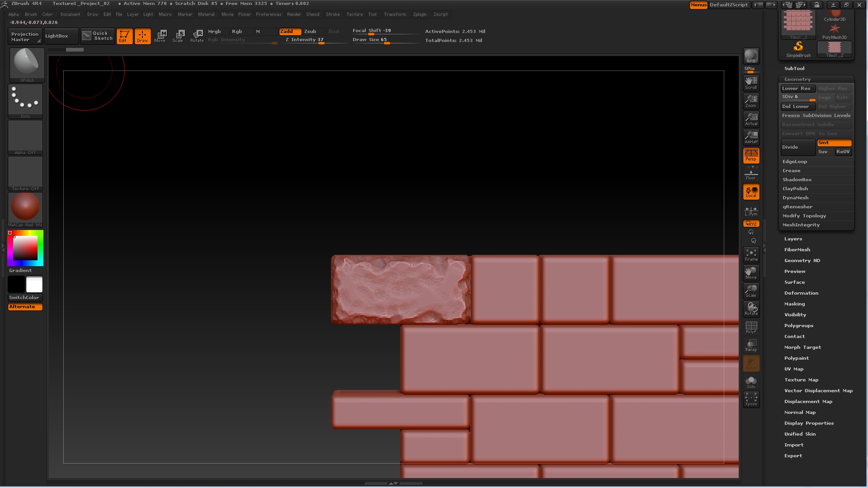Enable Transp transparency icon
Image resolution: width=868 pixels, height=488 pixels.
click(751, 345)
